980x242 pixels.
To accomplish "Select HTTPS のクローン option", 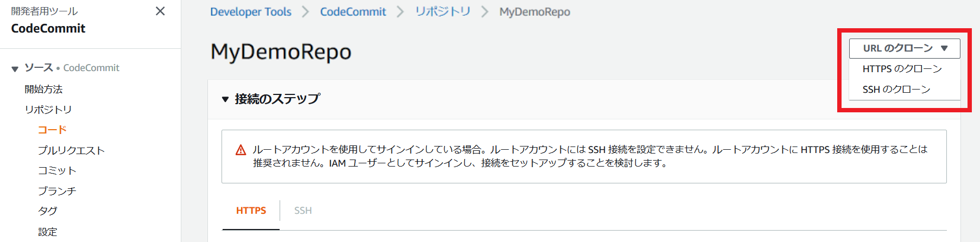I will 902,69.
